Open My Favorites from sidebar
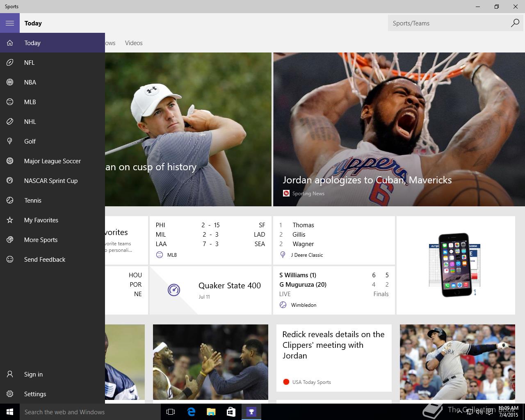525x420 pixels. (x=52, y=220)
